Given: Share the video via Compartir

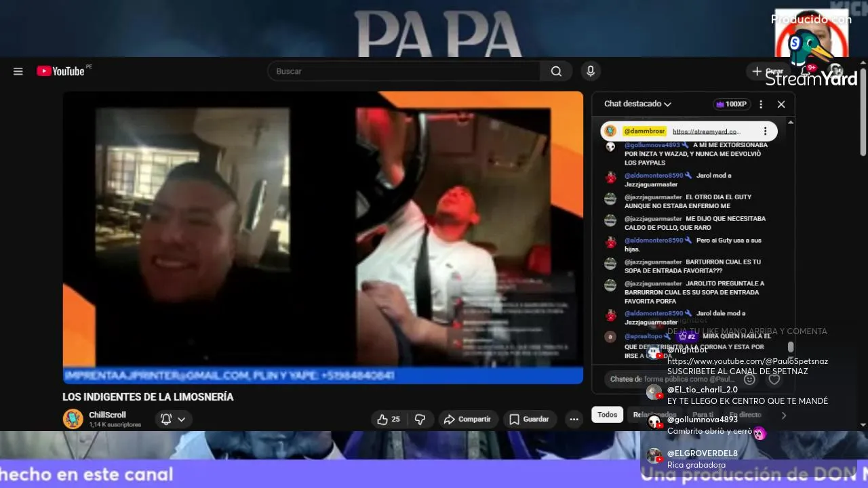Looking at the screenshot, I should (467, 420).
